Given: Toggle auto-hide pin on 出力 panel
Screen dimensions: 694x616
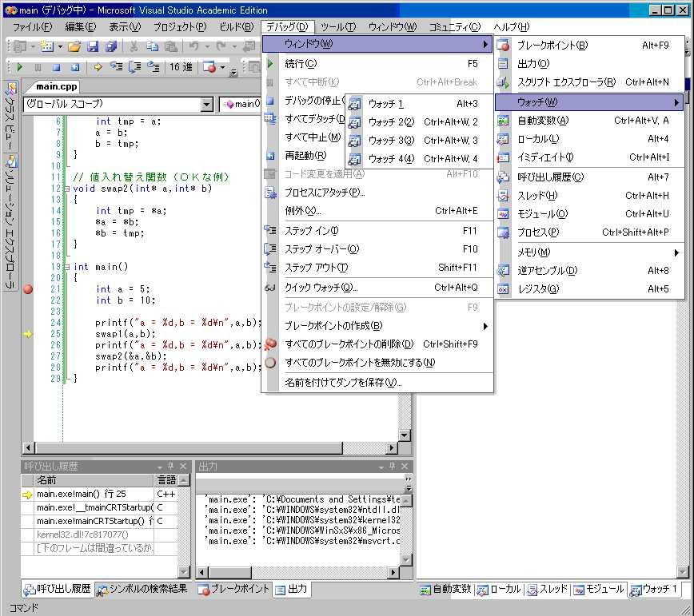Looking at the screenshot, I should point(392,467).
